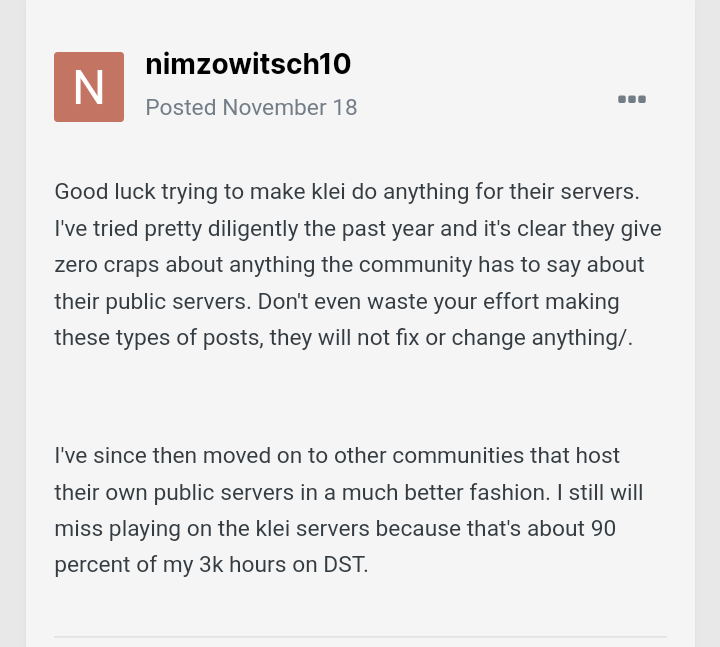Click the line 'percent of my 3k hours'
The height and width of the screenshot is (647, 720).
pos(211,565)
